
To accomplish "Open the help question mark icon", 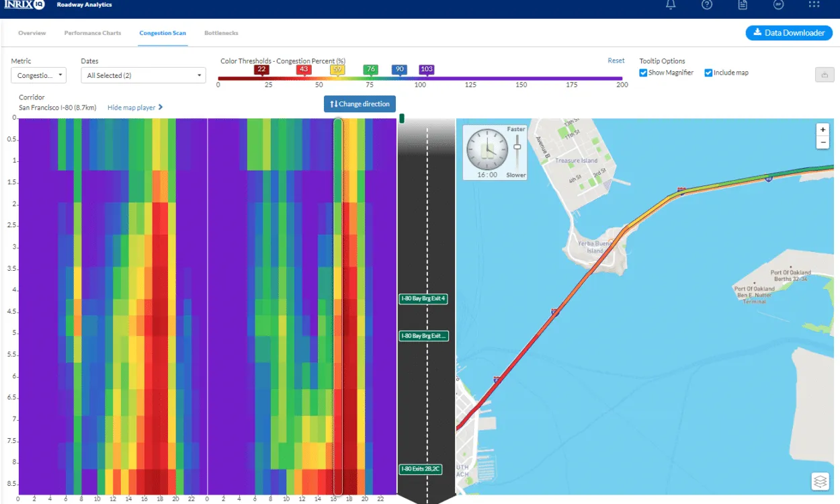I will pos(706,5).
